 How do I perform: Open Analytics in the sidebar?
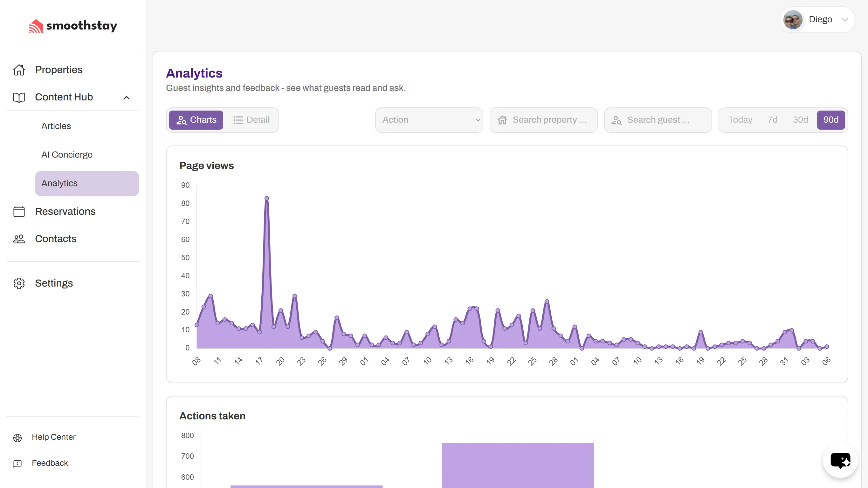point(87,184)
